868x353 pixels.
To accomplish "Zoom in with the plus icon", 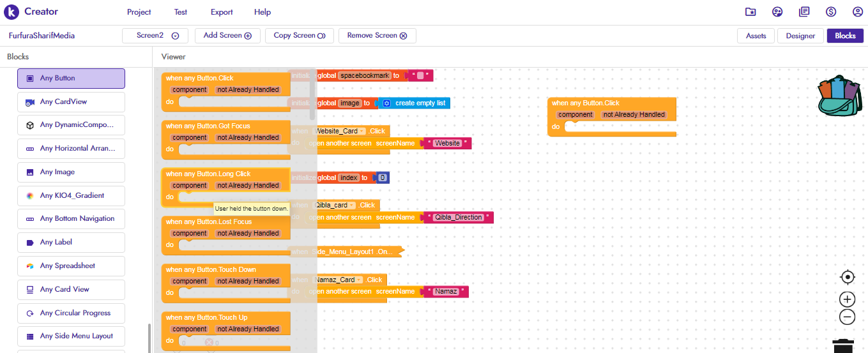I will [x=848, y=299].
